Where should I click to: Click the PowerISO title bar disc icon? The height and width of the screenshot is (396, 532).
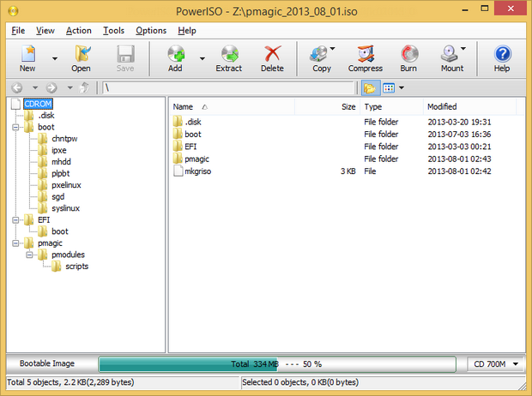(x=13, y=11)
